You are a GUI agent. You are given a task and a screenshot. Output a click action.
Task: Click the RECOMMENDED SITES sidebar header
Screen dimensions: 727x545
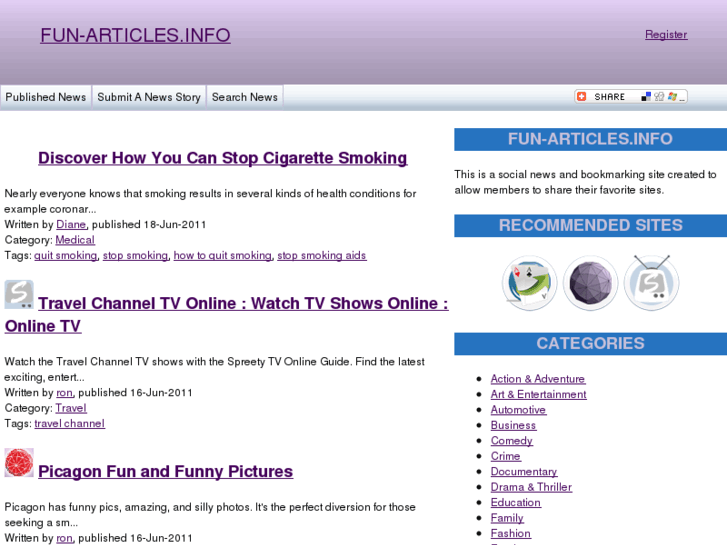[590, 225]
